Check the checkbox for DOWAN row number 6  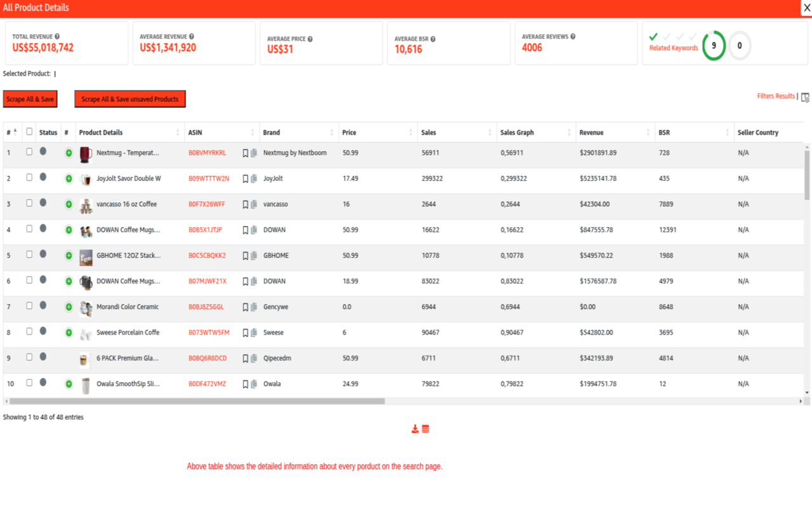coord(29,280)
